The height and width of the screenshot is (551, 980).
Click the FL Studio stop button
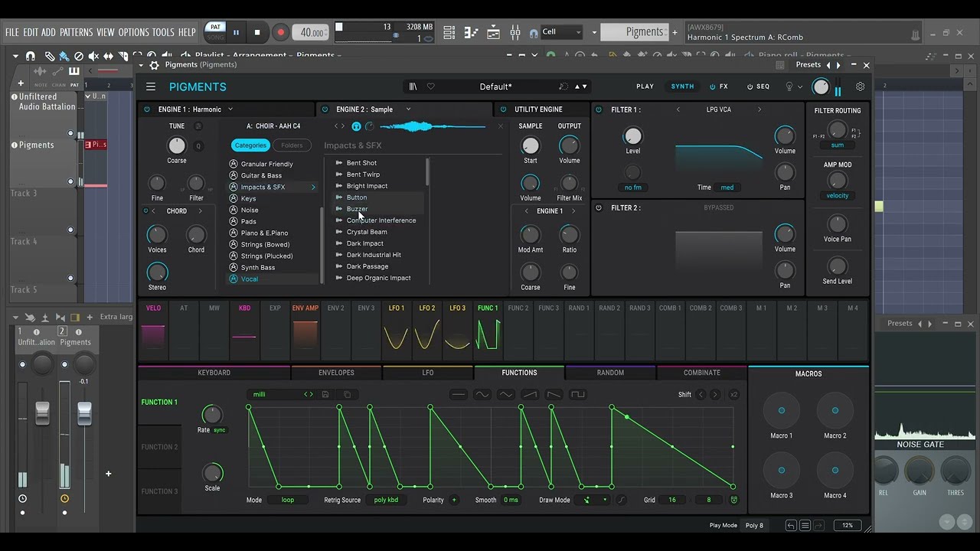(257, 32)
